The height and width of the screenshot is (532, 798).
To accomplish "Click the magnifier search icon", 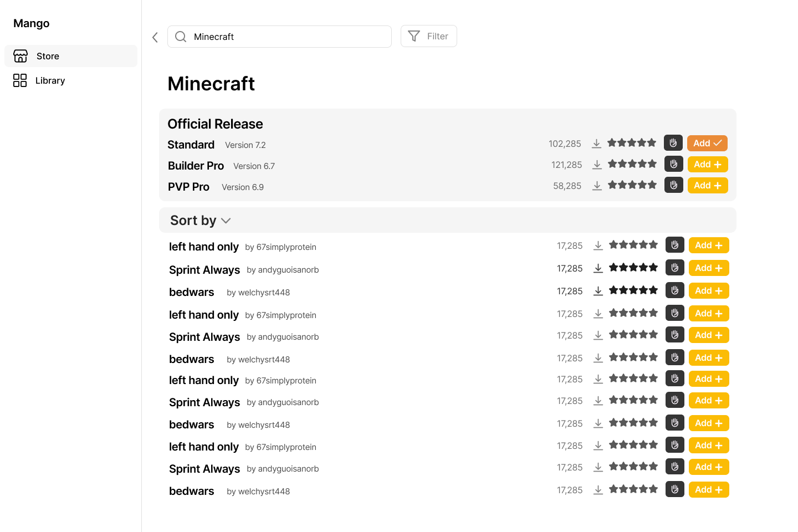I will point(181,37).
